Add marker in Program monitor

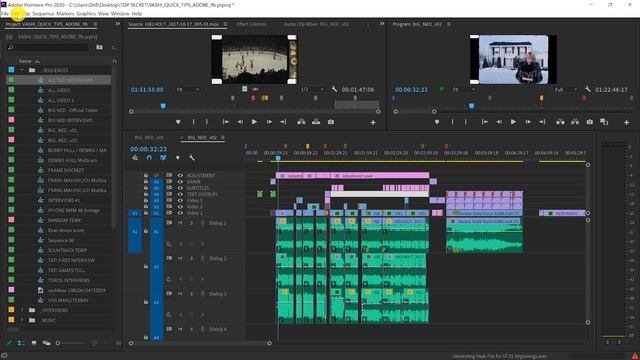[x=437, y=122]
